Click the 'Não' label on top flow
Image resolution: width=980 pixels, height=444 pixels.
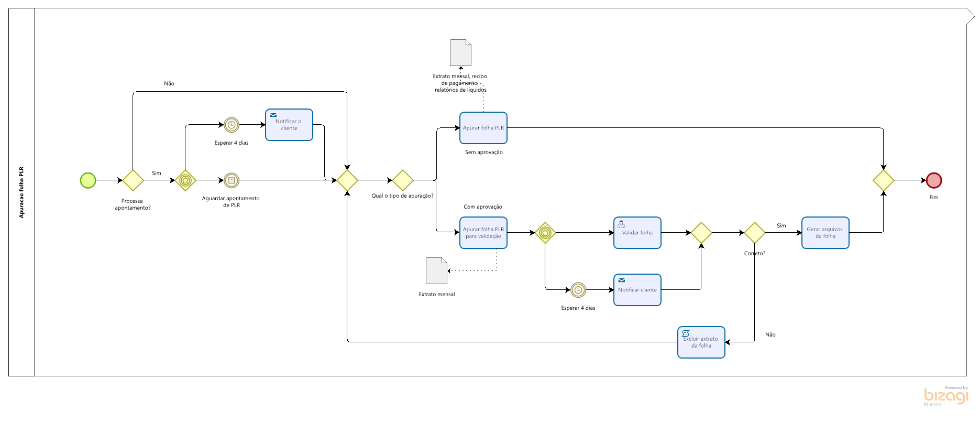(x=169, y=84)
